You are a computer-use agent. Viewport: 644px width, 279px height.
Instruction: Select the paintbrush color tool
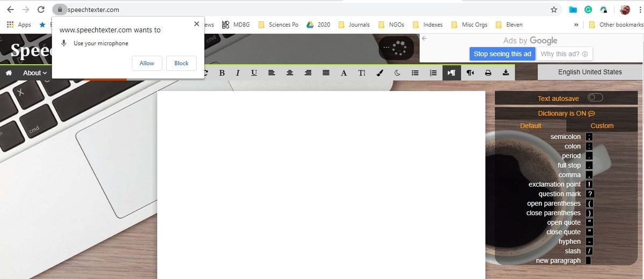(379, 73)
